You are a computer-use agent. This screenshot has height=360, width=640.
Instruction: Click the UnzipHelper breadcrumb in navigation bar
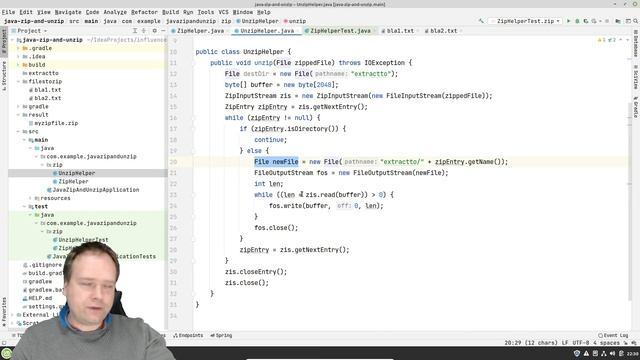(257, 21)
